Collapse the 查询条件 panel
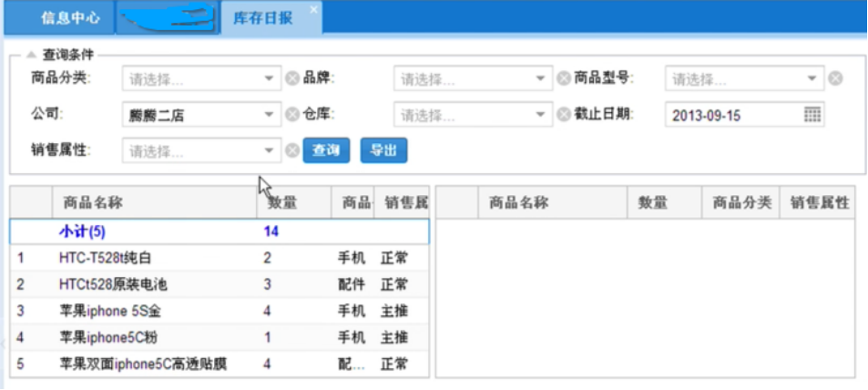This screenshot has width=868, height=390. click(x=31, y=55)
